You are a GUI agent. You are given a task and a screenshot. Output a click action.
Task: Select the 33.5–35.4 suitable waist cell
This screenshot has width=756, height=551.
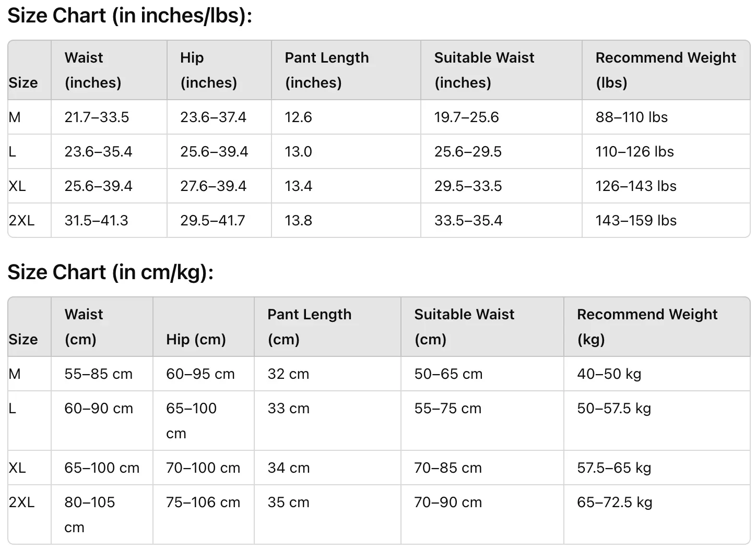coord(468,220)
